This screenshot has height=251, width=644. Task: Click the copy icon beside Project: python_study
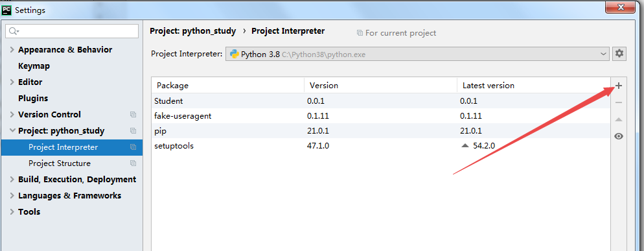click(x=133, y=131)
